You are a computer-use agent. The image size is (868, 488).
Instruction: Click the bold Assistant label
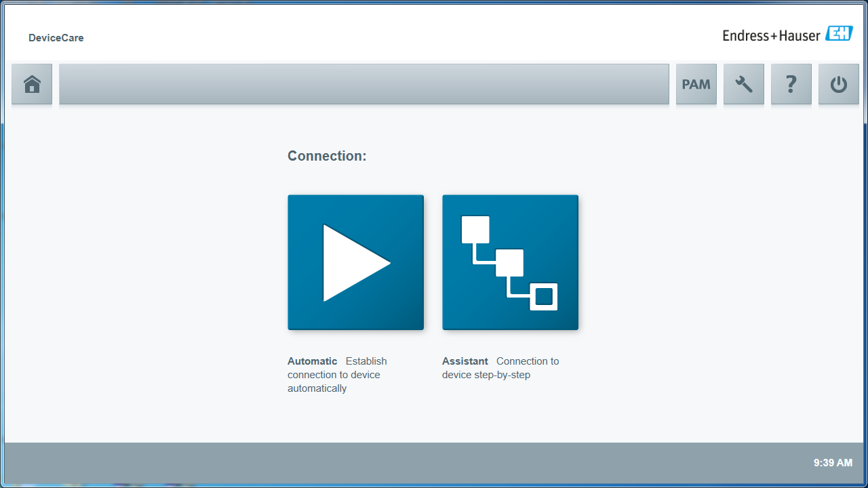(x=465, y=361)
